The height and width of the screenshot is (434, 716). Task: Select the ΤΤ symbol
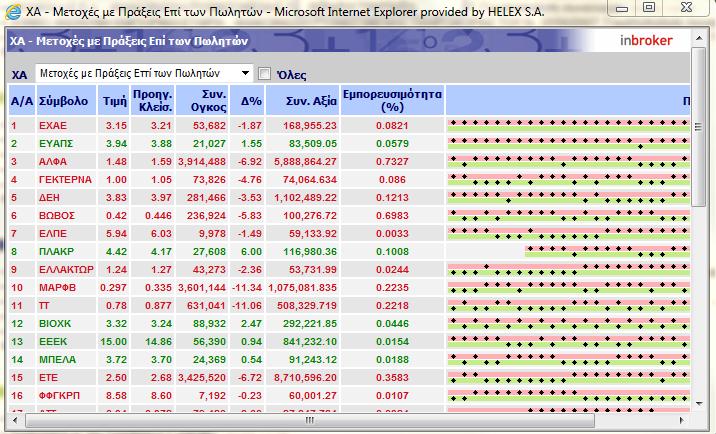(x=44, y=306)
